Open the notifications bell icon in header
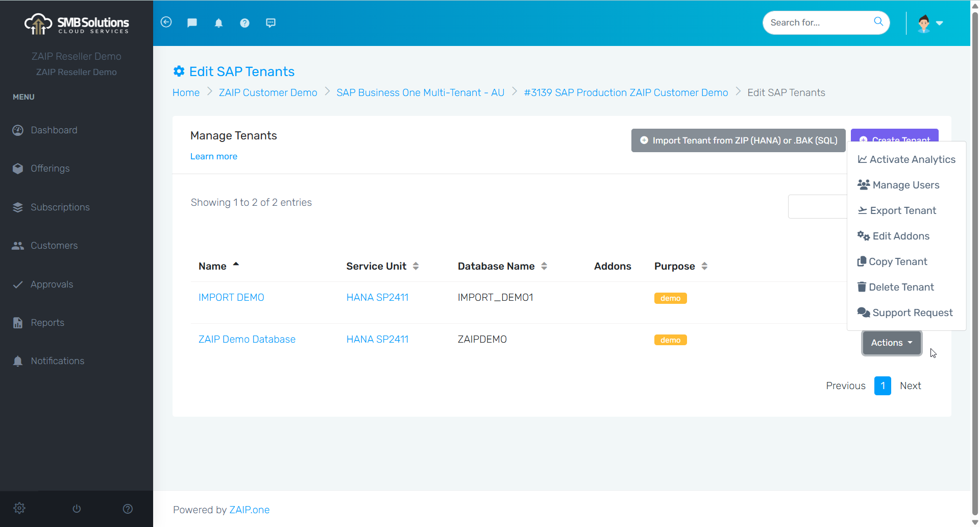The width and height of the screenshot is (980, 527). click(x=218, y=23)
